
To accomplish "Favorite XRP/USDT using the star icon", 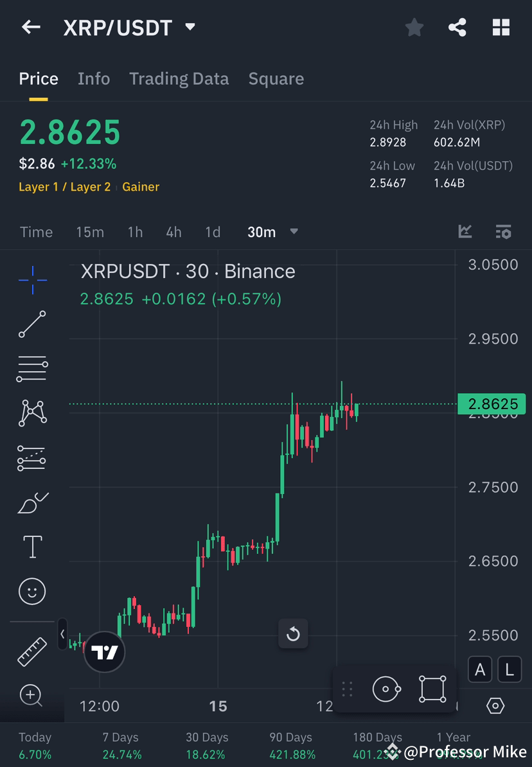I will pyautogui.click(x=414, y=27).
